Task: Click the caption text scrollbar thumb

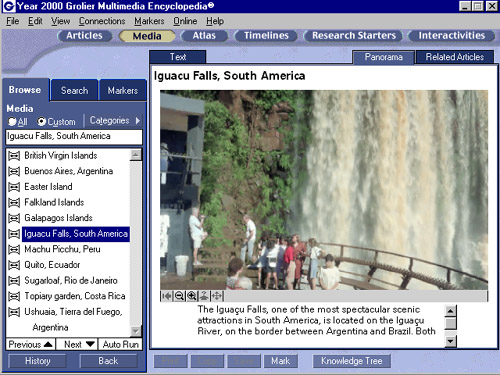Action: 451,323
